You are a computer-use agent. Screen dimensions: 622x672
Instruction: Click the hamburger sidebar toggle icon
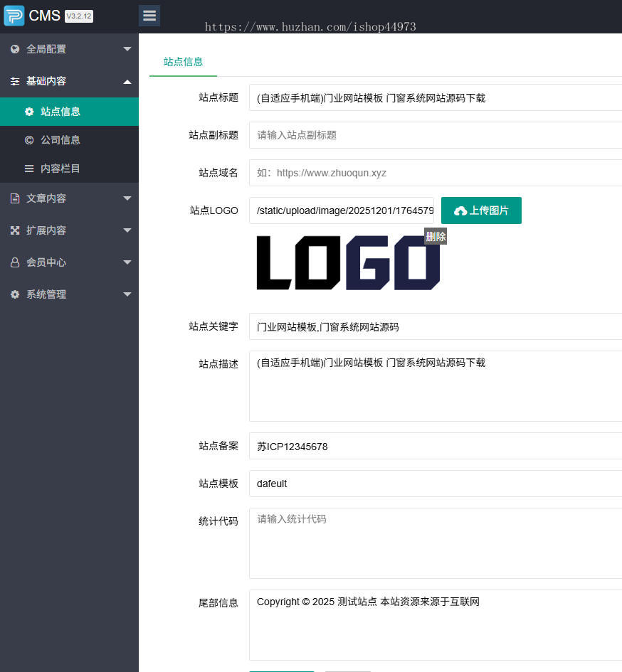point(149,15)
